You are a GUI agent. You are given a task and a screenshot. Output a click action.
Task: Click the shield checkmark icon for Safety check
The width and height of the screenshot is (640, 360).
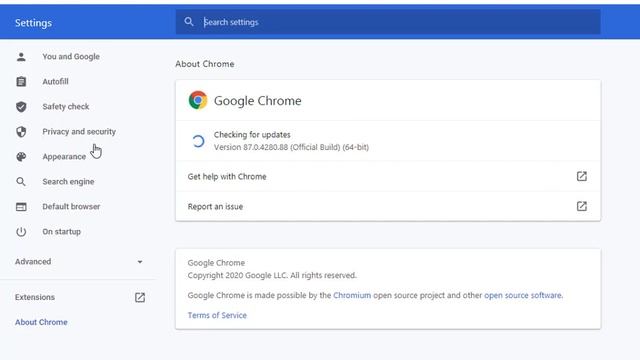21,107
